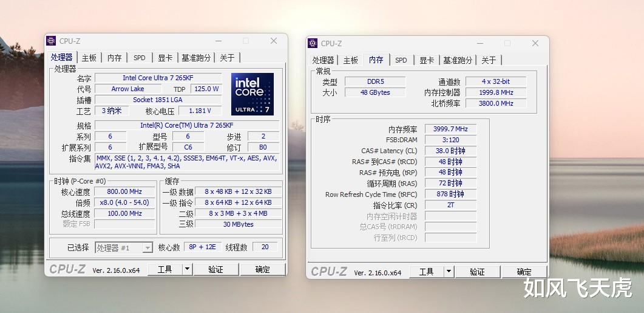644x313 pixels.
Task: Switch to 处理器 tab in left window
Action: (x=62, y=58)
